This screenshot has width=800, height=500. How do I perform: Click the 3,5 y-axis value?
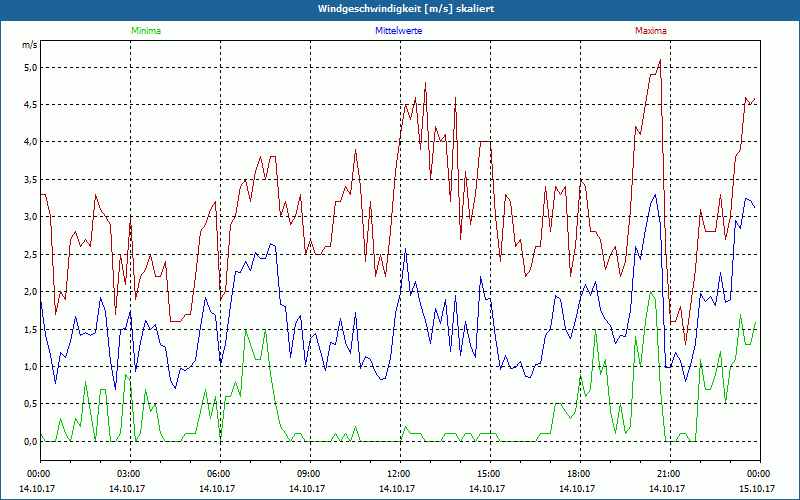(31, 180)
